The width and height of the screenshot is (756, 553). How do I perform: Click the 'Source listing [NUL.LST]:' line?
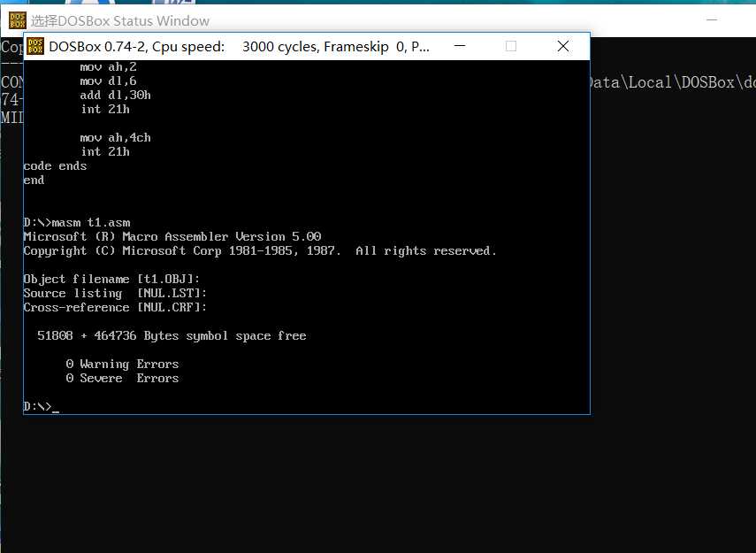115,294
